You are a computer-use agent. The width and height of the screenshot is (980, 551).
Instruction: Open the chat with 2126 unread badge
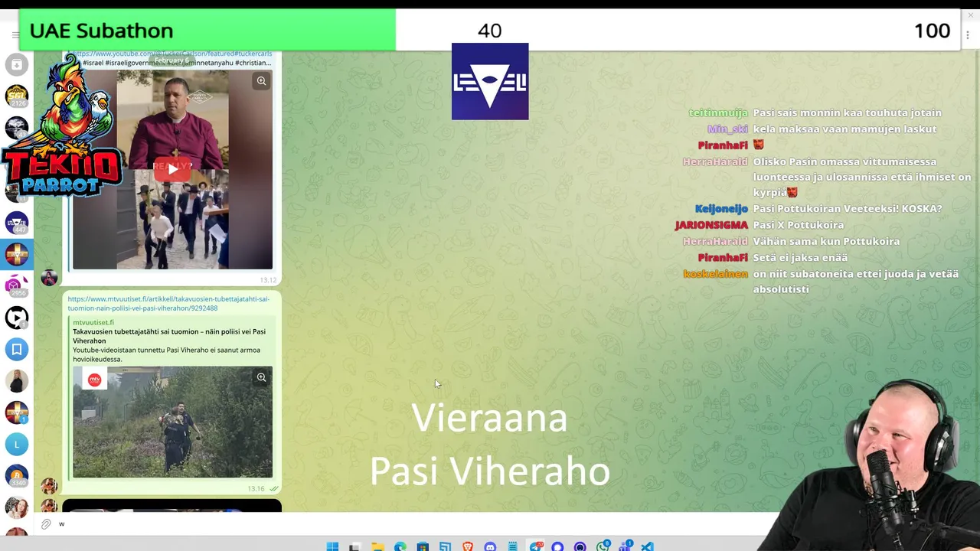pos(17,96)
